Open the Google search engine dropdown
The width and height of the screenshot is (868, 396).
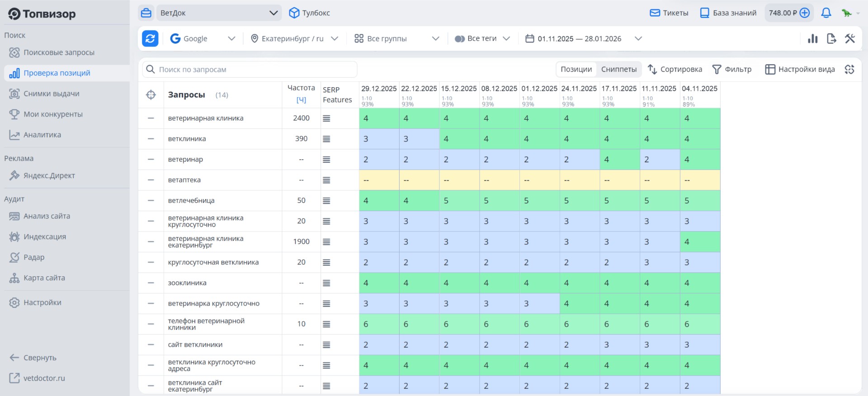coord(203,39)
